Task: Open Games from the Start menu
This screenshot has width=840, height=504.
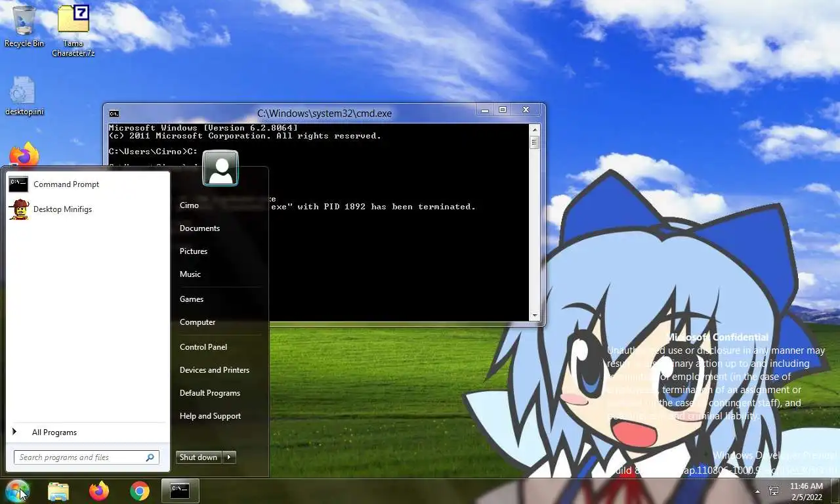Action: [x=192, y=299]
